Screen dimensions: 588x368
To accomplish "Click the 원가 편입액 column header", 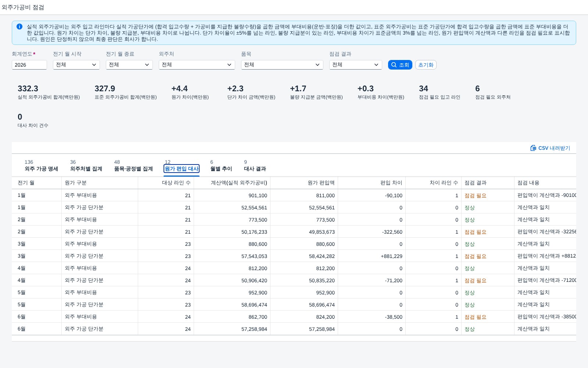I will 304,183.
